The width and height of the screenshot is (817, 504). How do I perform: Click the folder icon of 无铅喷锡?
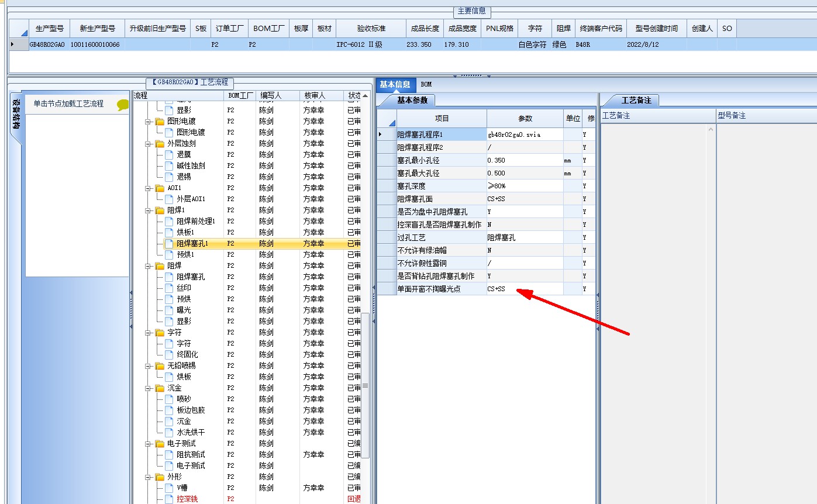160,365
